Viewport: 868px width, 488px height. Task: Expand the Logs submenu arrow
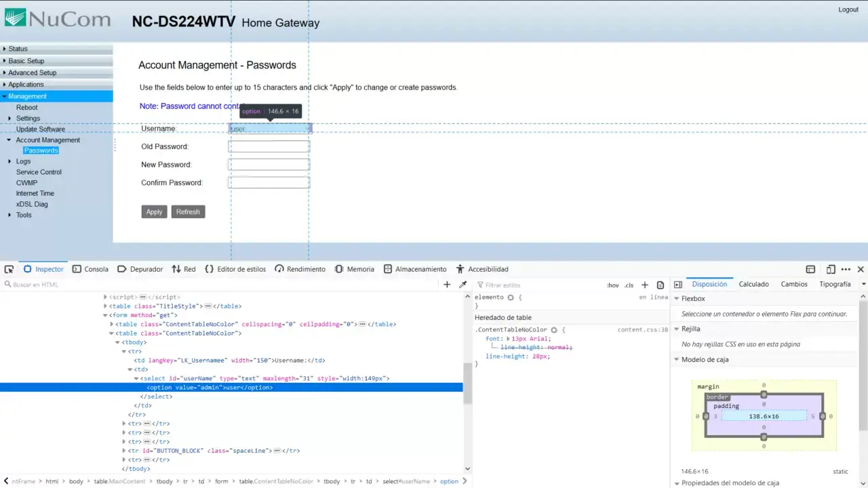pyautogui.click(x=9, y=161)
